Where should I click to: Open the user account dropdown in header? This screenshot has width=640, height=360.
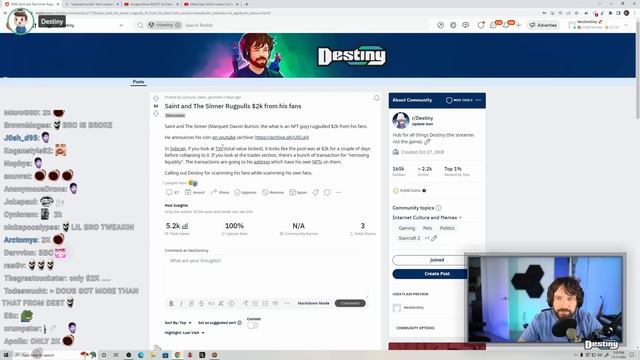pos(599,25)
